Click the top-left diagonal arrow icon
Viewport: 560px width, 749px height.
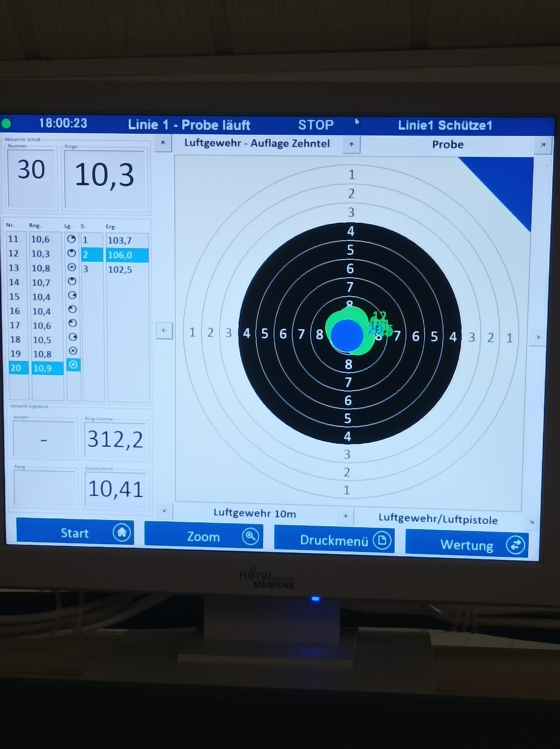[163, 143]
